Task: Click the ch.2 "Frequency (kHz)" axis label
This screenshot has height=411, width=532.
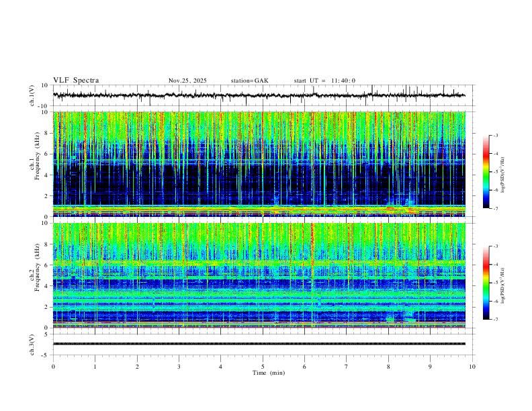Action: point(37,267)
